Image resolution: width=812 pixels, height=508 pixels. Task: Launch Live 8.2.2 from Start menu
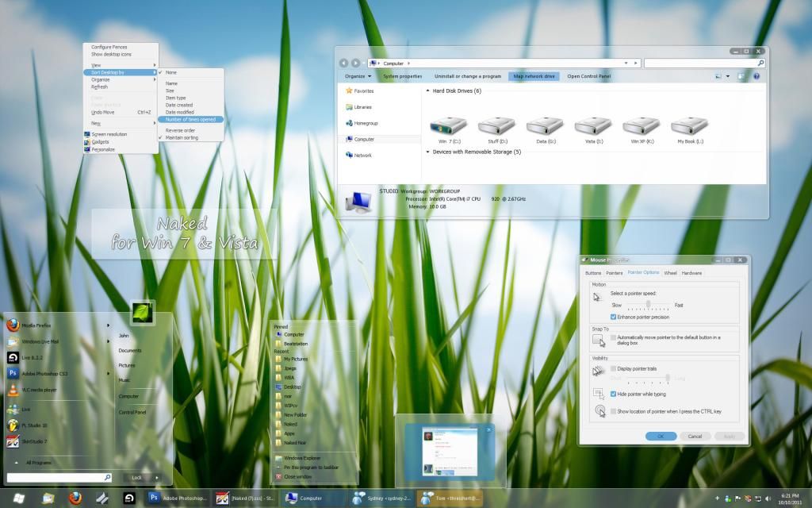pyautogui.click(x=25, y=358)
